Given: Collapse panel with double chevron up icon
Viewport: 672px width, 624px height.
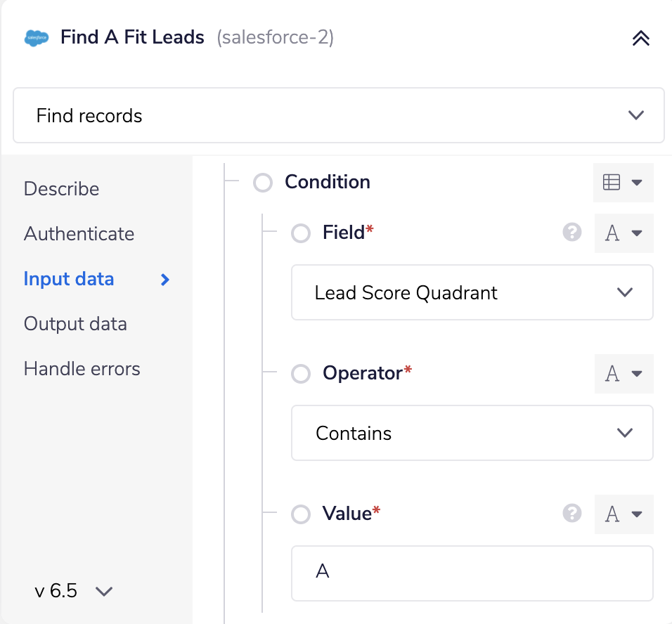Looking at the screenshot, I should pyautogui.click(x=640, y=38).
